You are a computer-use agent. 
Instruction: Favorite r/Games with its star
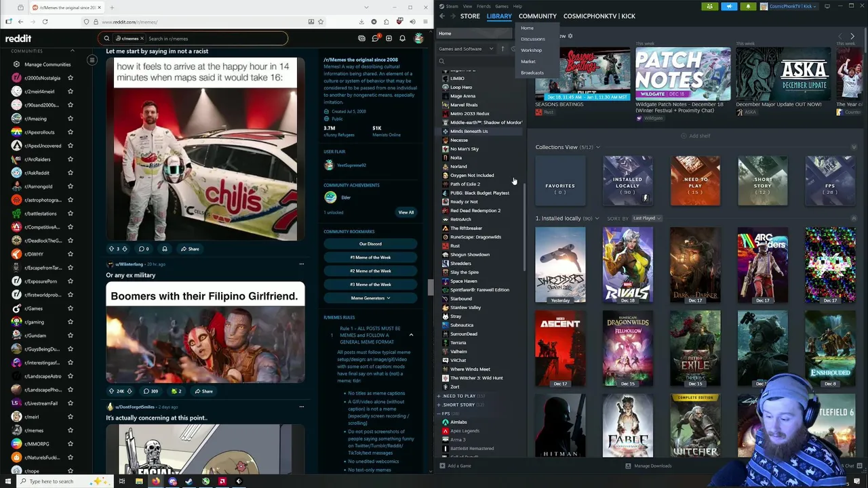[70, 308]
